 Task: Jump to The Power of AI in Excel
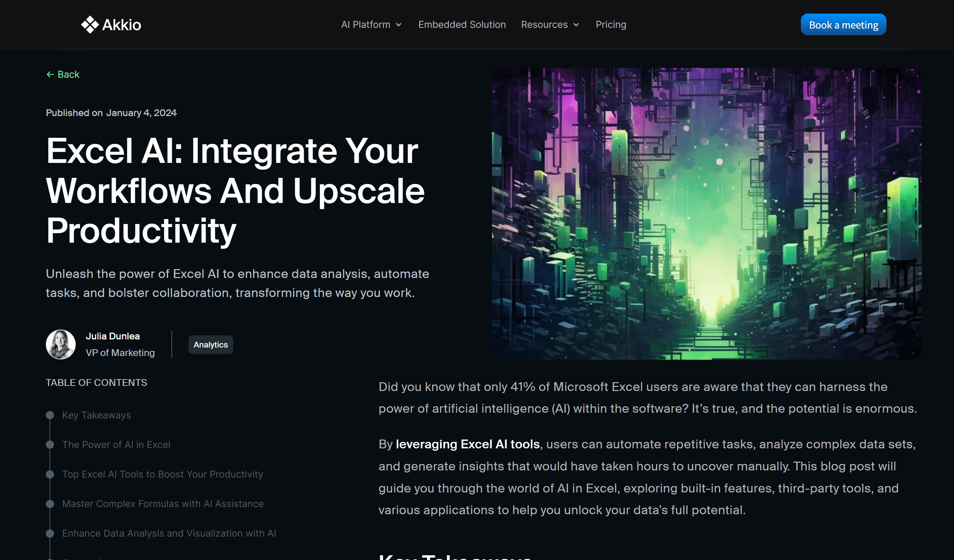click(116, 445)
